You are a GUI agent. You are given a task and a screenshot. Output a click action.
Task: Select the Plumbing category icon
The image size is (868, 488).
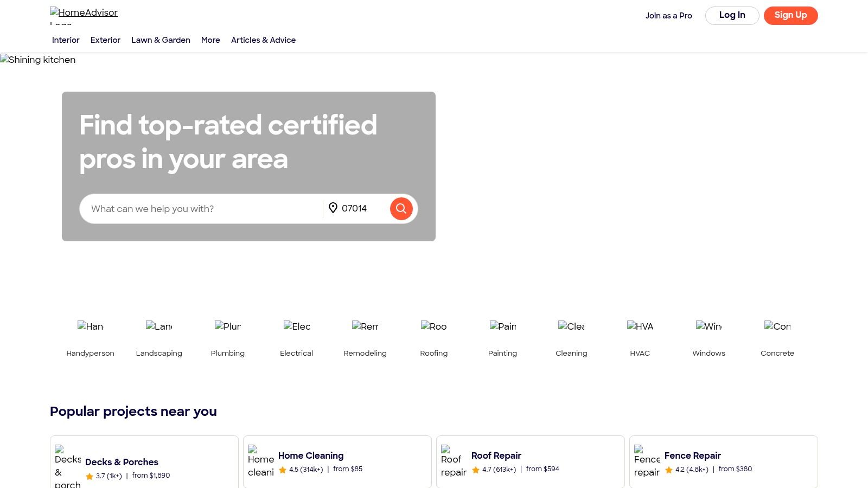point(227,326)
